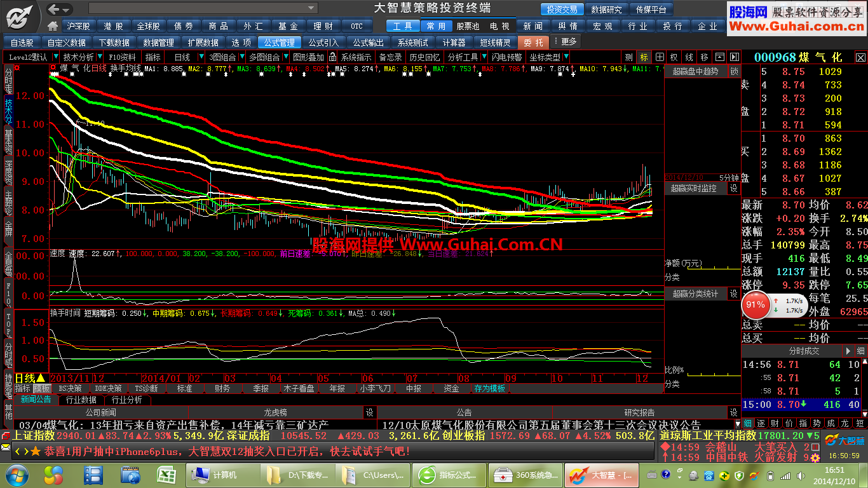Viewport: 868px width, 488px height.
Task: Select the 数据研究 top tab
Action: click(x=606, y=10)
